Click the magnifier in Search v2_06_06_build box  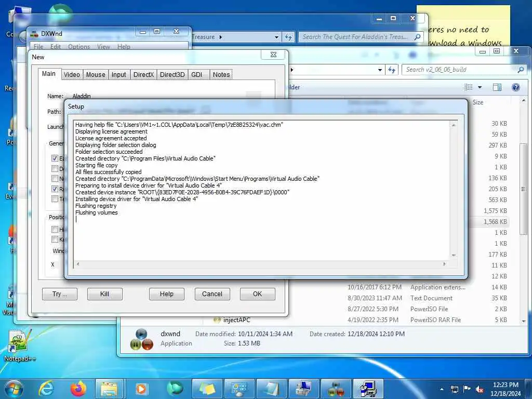tap(521, 70)
